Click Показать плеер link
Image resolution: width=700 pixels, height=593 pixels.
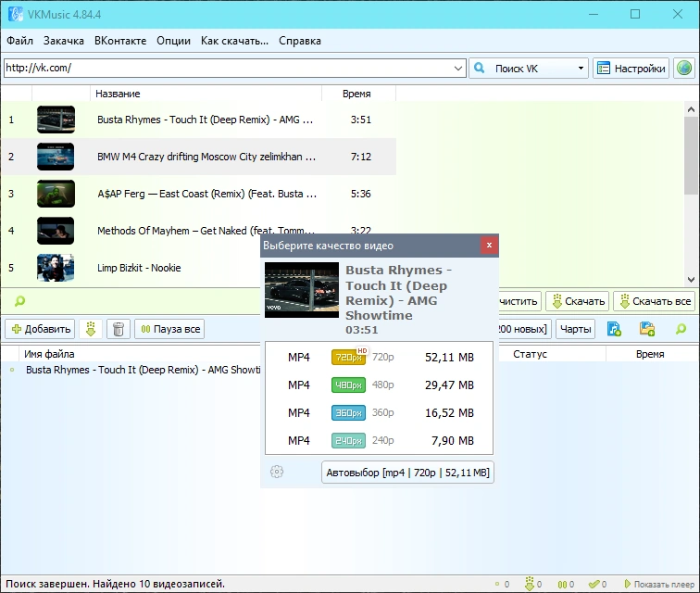pos(659,584)
